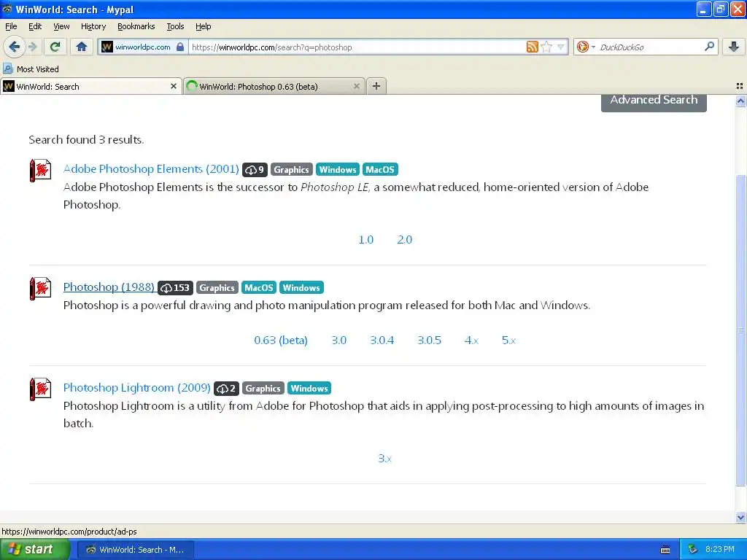Open the History menu
This screenshot has width=747, height=560.
click(93, 26)
